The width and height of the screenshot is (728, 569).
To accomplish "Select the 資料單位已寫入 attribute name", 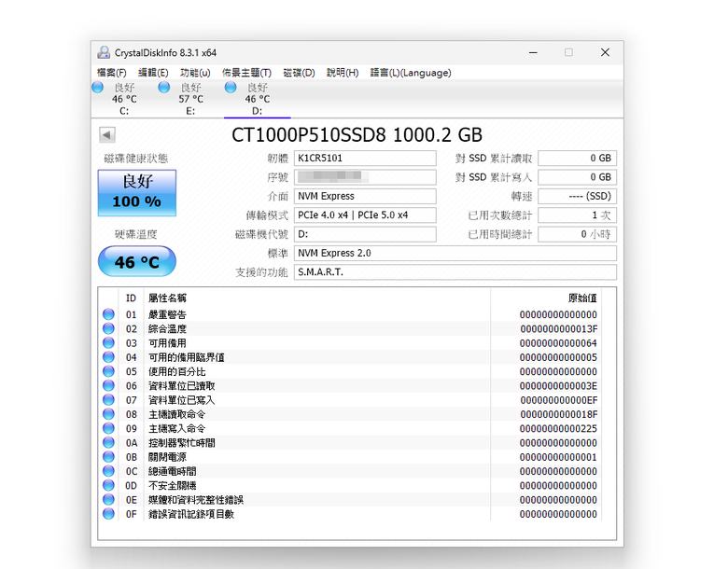I will point(182,400).
